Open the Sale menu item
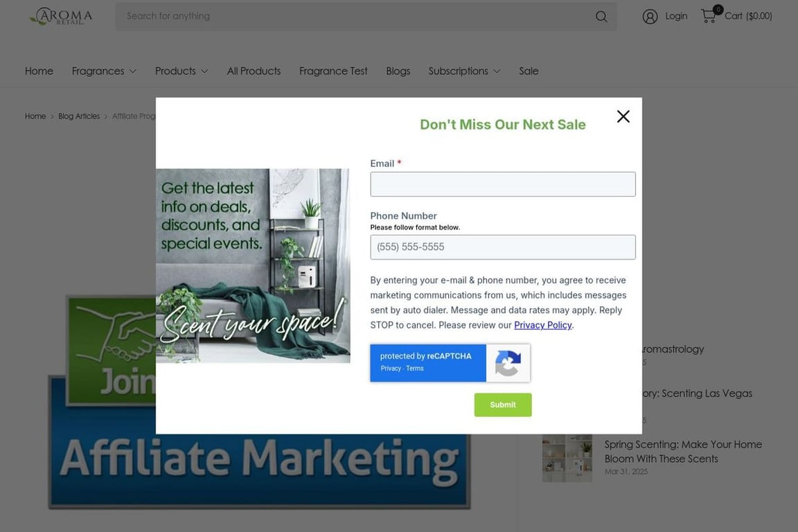The image size is (798, 532). (x=529, y=71)
